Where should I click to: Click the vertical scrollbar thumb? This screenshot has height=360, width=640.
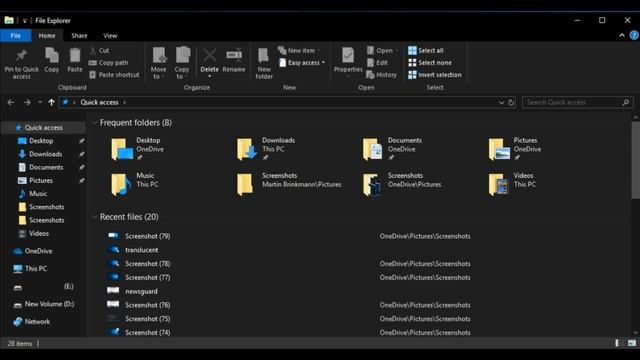[x=636, y=160]
